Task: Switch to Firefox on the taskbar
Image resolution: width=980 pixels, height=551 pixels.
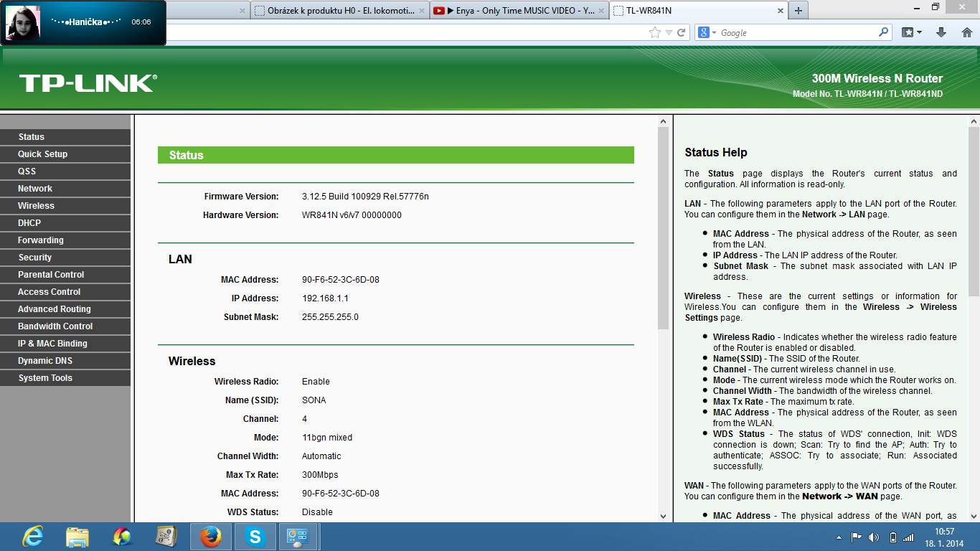Action: [x=211, y=537]
